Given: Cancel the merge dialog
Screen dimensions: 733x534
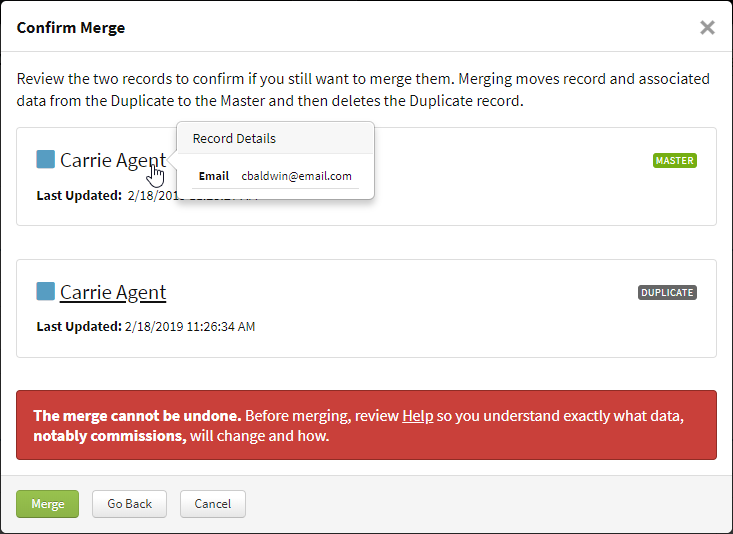Looking at the screenshot, I should [213, 504].
